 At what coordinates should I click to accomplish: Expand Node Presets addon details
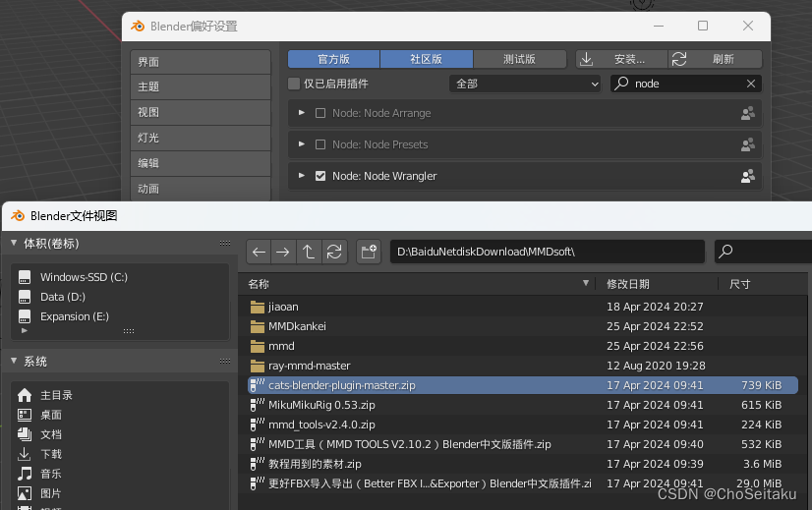[302, 144]
